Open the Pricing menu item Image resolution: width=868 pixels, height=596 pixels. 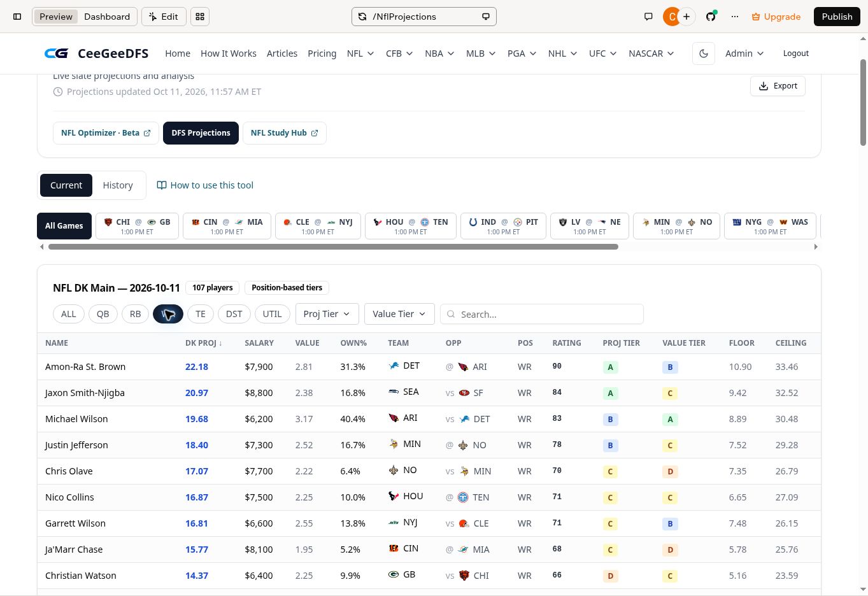pos(322,53)
